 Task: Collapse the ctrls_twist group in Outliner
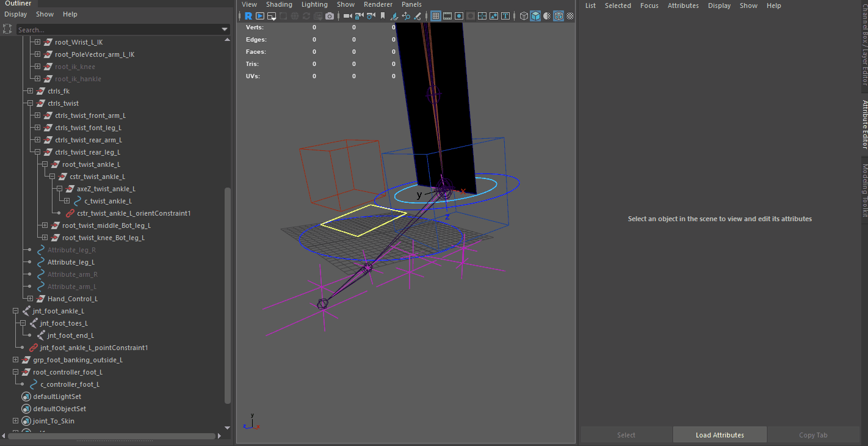click(29, 103)
